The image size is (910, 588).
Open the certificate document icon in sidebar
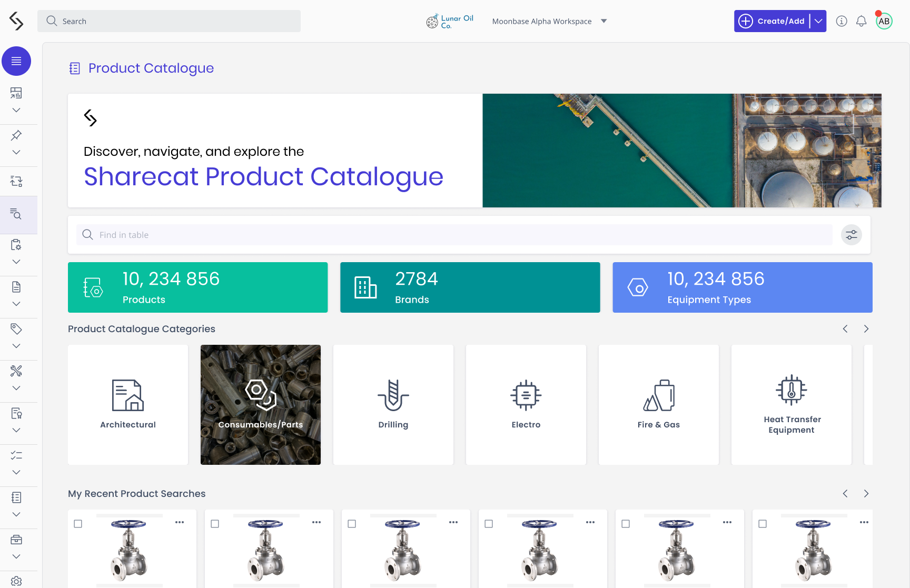point(16,413)
